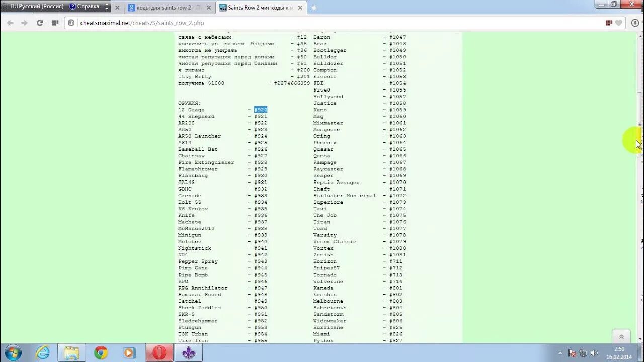Click the red grid extension icon
Image resolution: width=644 pixels, height=362 pixels.
(609, 23)
